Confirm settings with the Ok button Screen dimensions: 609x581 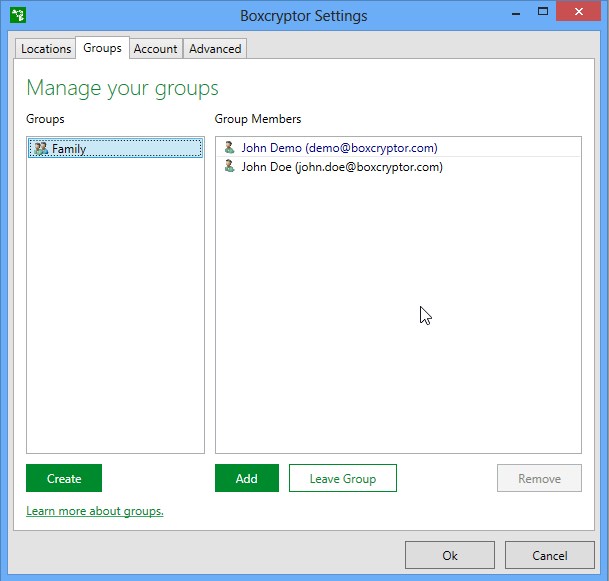[x=450, y=555]
